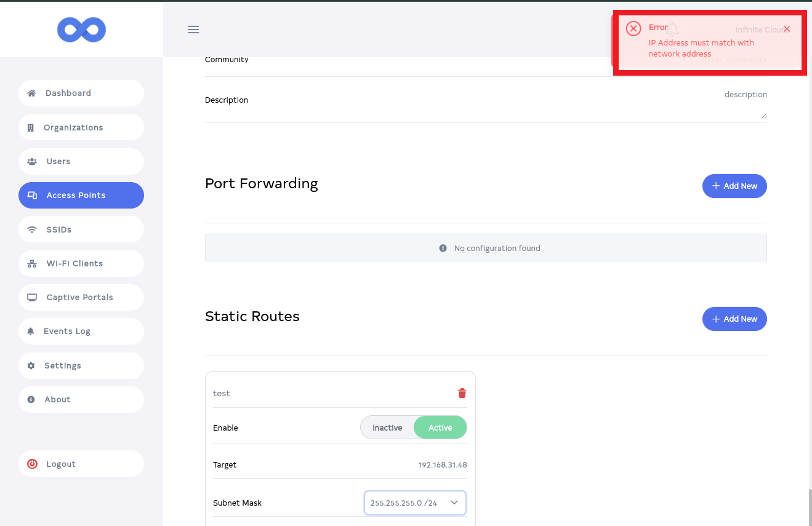Open Captive Portals menu item

(x=81, y=297)
